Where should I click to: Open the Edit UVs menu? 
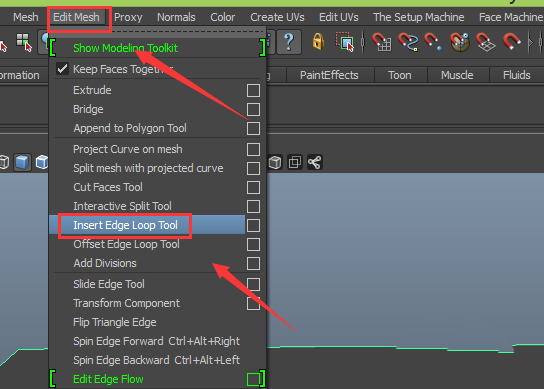point(339,17)
